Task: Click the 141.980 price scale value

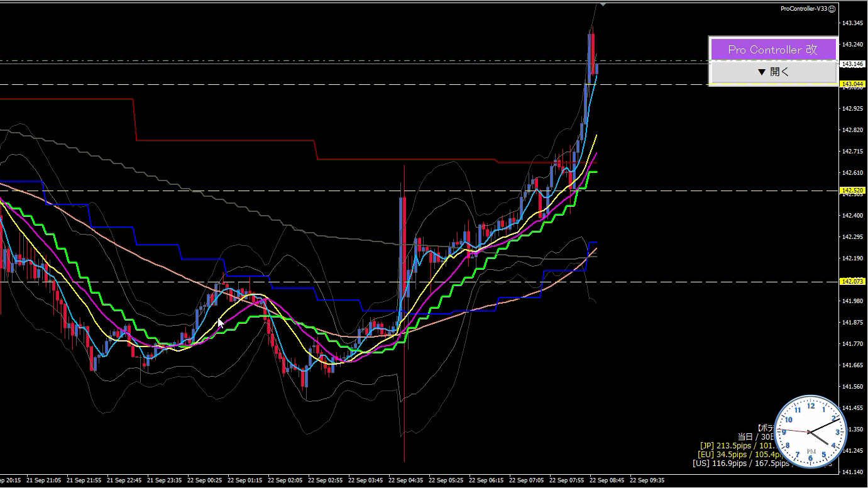Action: coord(852,301)
